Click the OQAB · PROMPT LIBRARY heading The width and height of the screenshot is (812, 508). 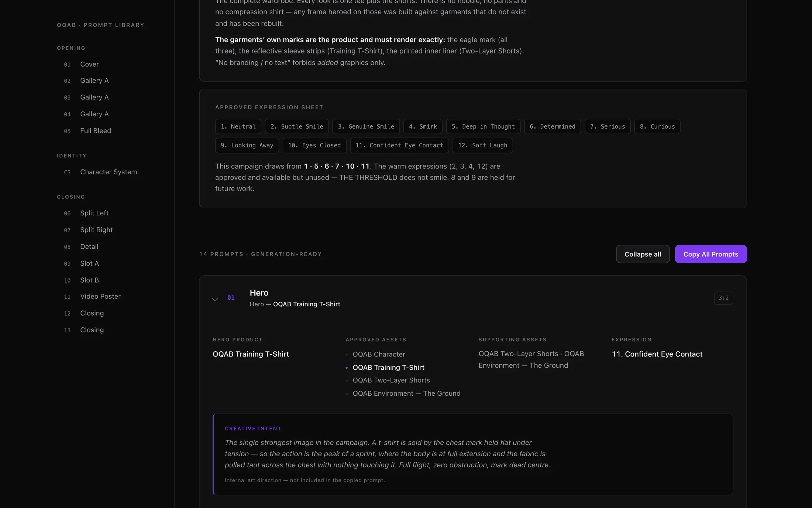coord(100,25)
